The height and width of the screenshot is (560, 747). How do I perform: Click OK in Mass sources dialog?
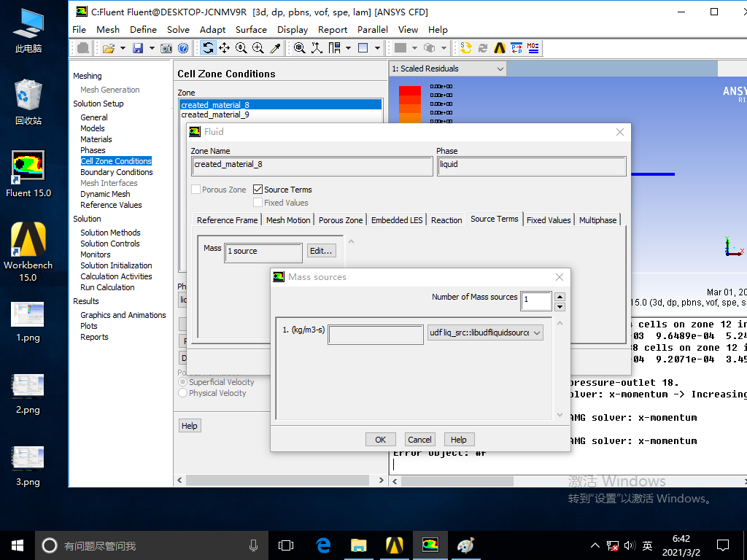click(x=381, y=440)
